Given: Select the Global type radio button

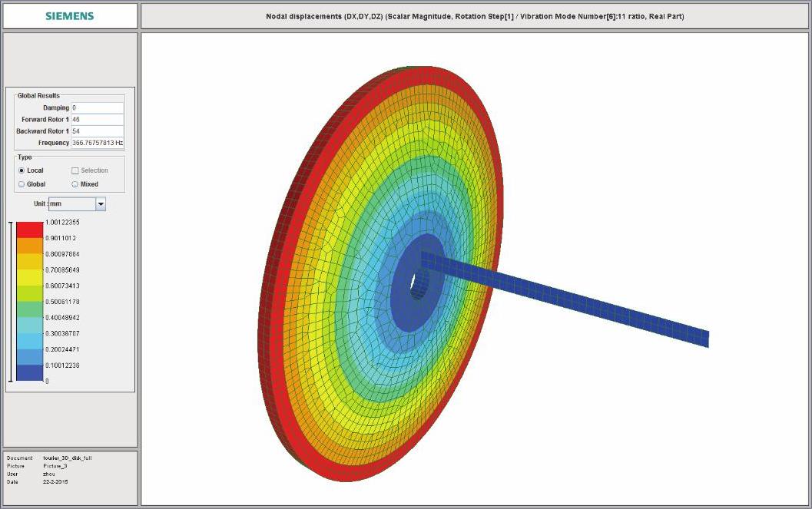Looking at the screenshot, I should coord(22,184).
